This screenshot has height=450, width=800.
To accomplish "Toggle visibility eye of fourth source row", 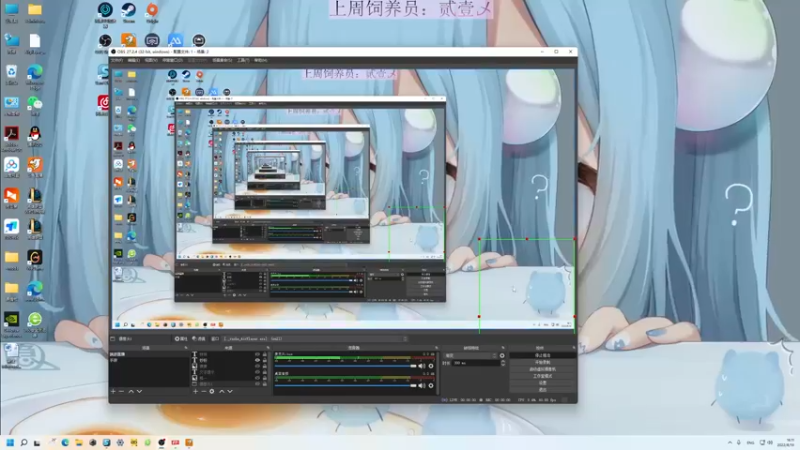I will [x=257, y=372].
